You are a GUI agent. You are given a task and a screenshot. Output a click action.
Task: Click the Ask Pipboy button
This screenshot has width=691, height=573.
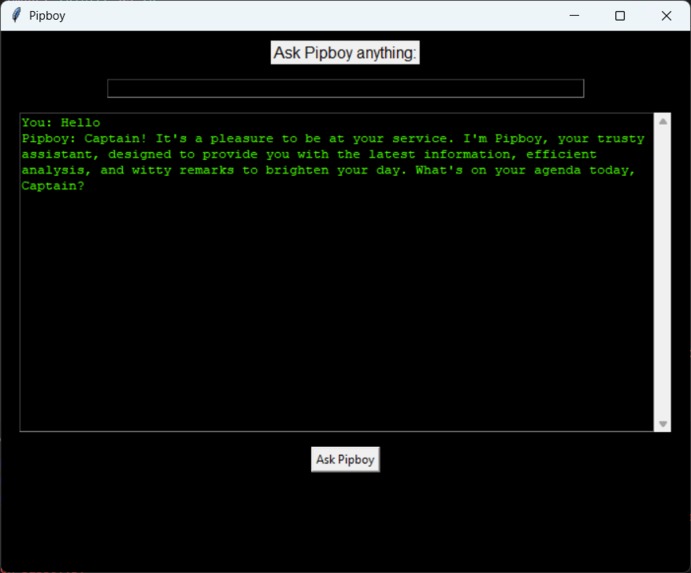[345, 459]
